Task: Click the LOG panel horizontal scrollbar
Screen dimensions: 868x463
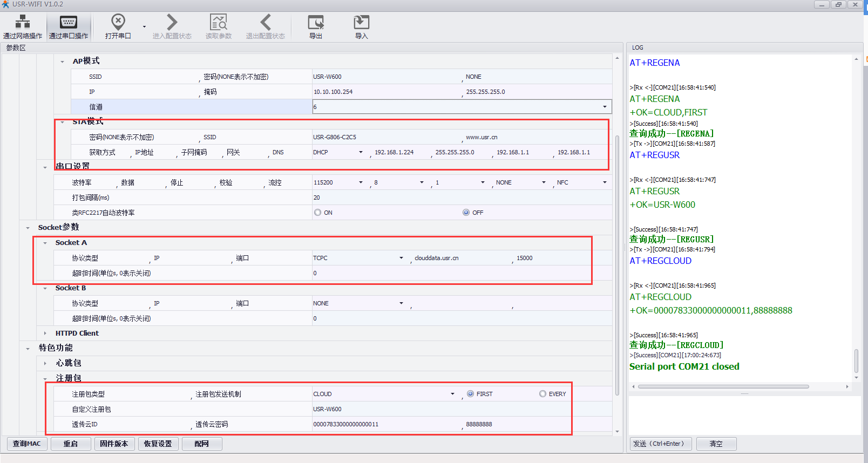Action: [723, 386]
